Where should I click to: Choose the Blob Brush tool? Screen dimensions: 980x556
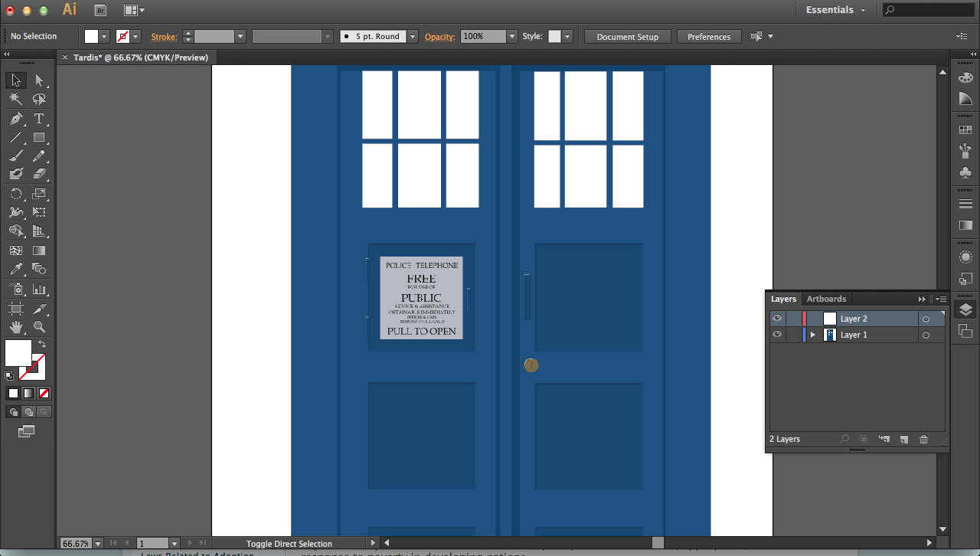(16, 175)
